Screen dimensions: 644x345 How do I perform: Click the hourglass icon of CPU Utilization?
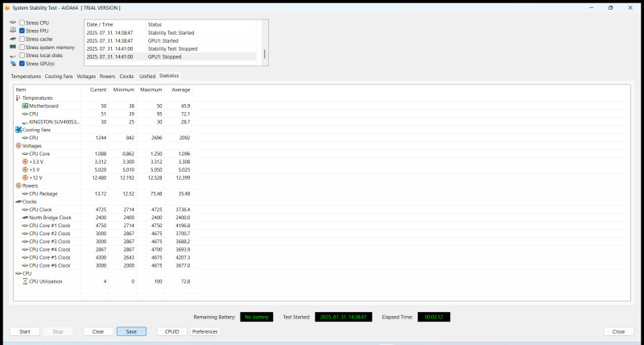25,281
